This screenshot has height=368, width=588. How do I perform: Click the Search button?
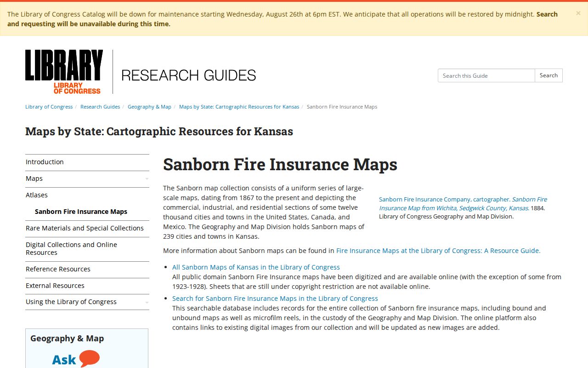click(548, 75)
